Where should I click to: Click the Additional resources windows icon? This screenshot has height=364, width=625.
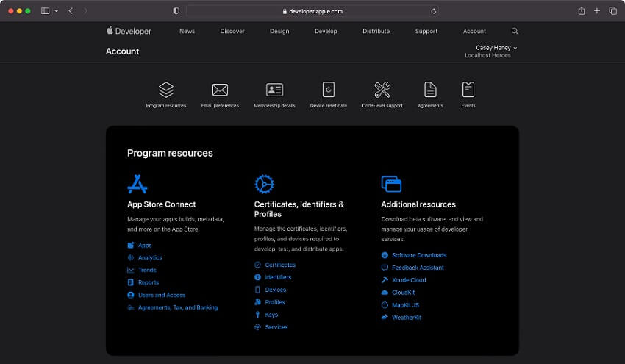point(391,184)
